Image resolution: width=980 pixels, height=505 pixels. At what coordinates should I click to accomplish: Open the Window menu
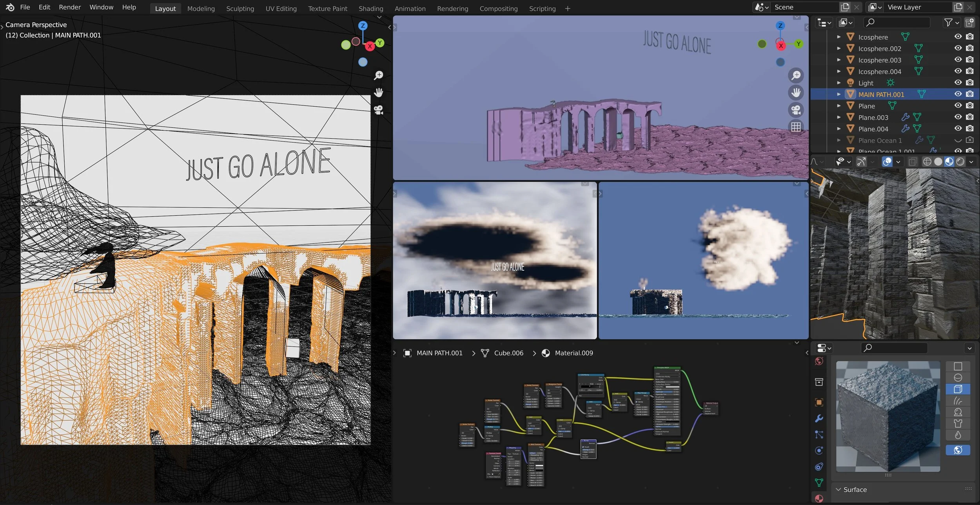tap(101, 7)
